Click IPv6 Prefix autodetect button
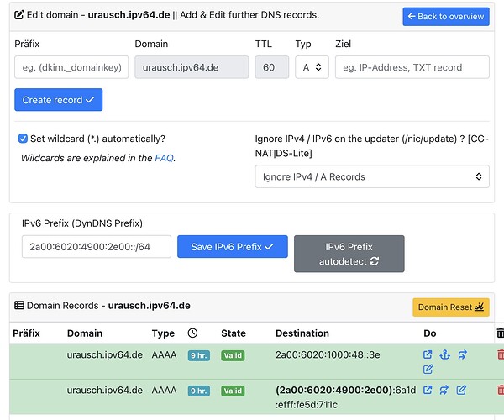Screen dimensions: 504x420 pyautogui.click(x=349, y=254)
